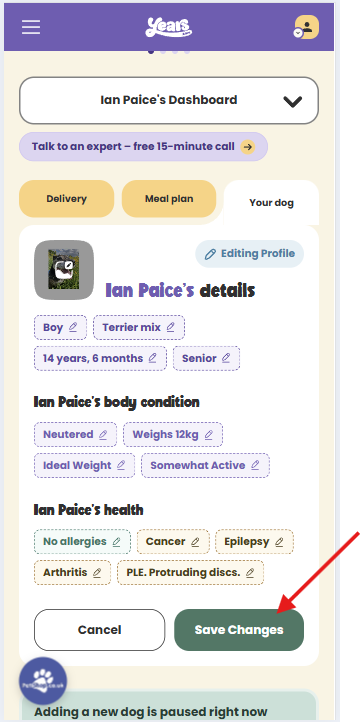Click the Cancel button
Screen dimensions: 360x722
(99, 630)
